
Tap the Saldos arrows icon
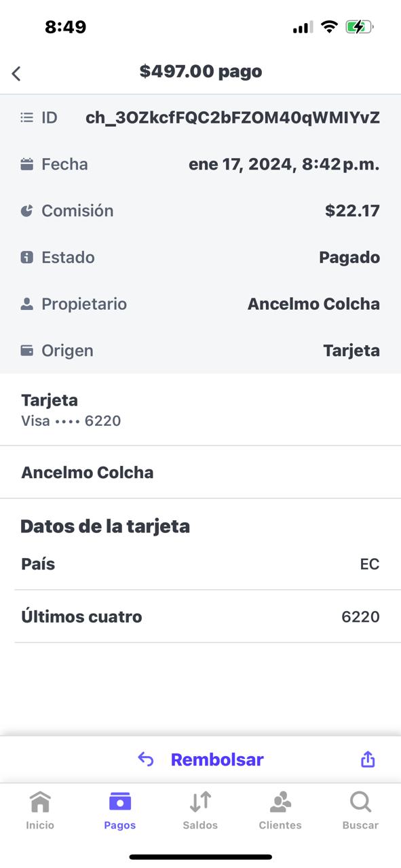click(x=200, y=802)
